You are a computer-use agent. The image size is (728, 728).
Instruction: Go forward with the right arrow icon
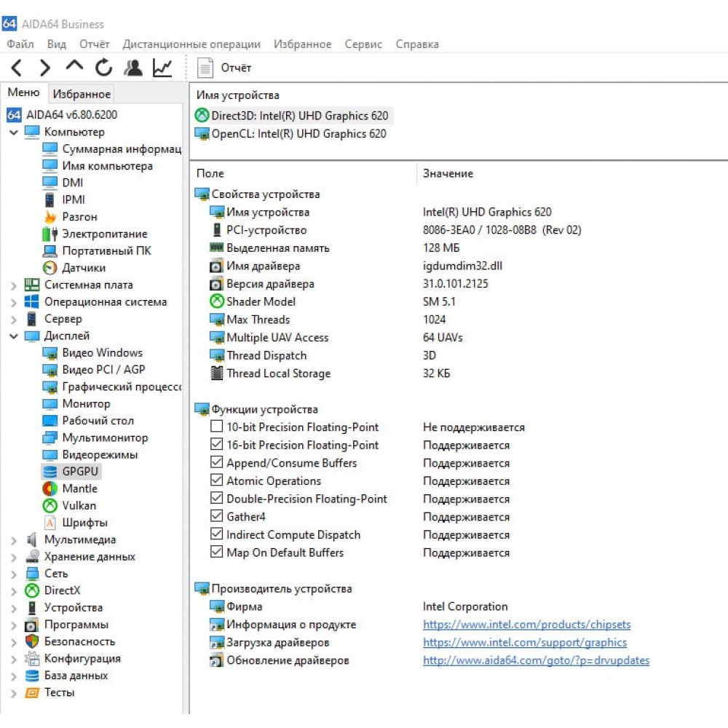pos(45,68)
